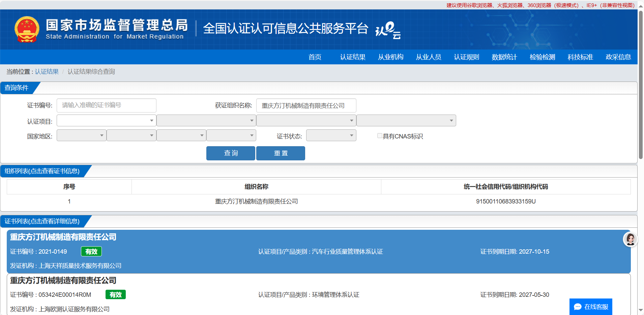The image size is (644, 315).
Task: Expand the fourth 认证项目 dropdown
Action: 406,121
